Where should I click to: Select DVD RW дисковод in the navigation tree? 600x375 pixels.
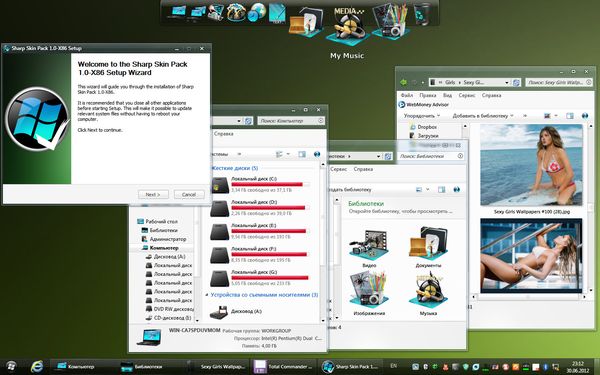click(x=170, y=309)
